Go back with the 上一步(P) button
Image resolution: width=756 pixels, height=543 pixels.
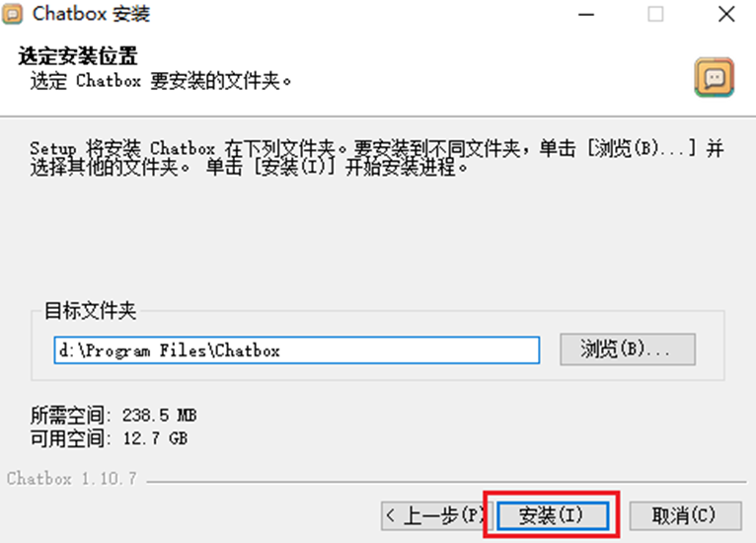click(436, 515)
